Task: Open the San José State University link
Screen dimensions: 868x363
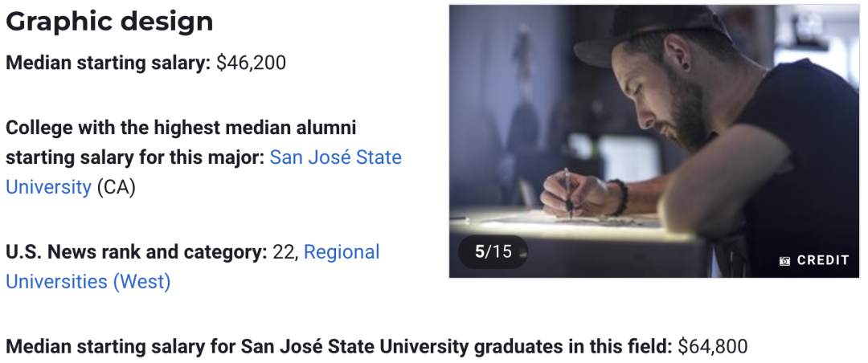Action: (x=203, y=172)
